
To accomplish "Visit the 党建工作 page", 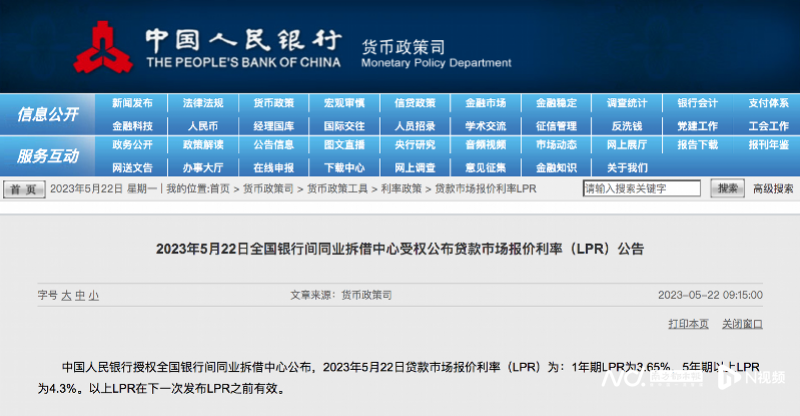I will click(697, 126).
